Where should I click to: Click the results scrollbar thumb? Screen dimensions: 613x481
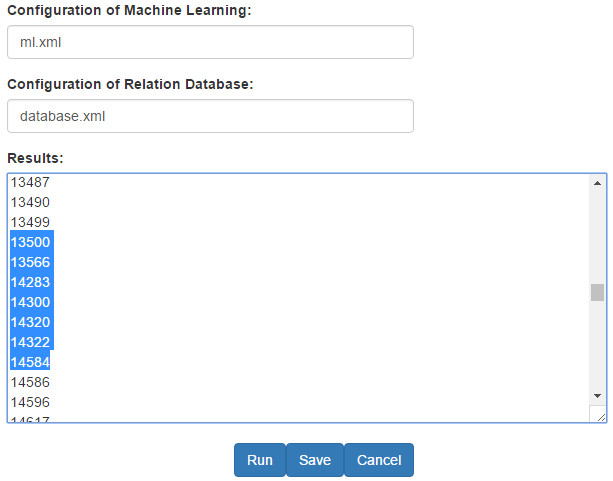point(597,293)
